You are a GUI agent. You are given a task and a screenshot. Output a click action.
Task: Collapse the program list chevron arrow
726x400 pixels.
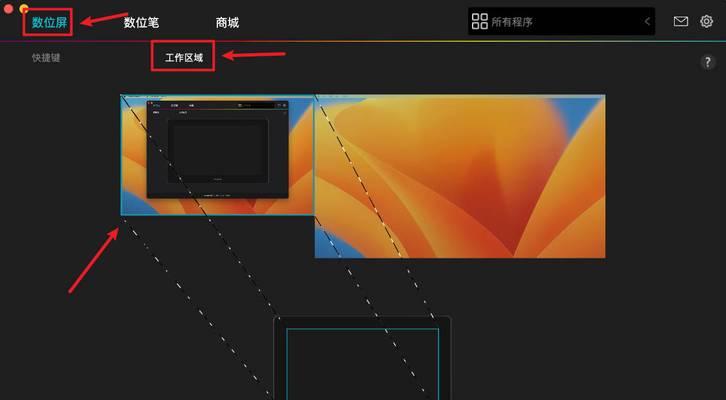(x=647, y=21)
